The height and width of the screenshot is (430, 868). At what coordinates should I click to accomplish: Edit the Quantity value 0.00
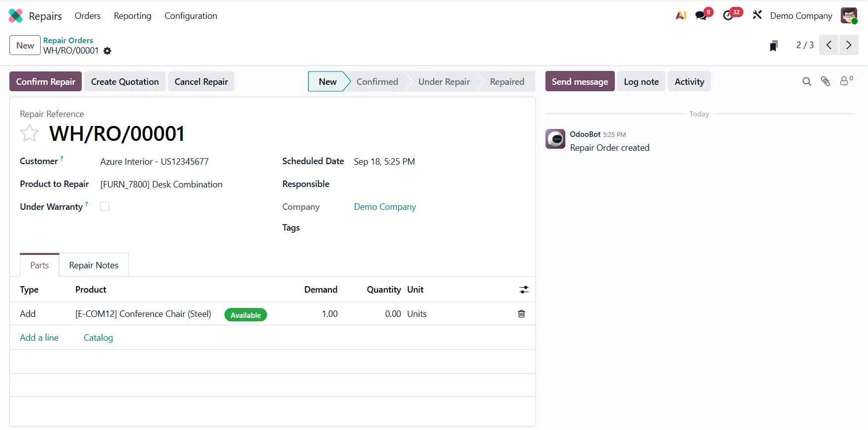pos(393,314)
